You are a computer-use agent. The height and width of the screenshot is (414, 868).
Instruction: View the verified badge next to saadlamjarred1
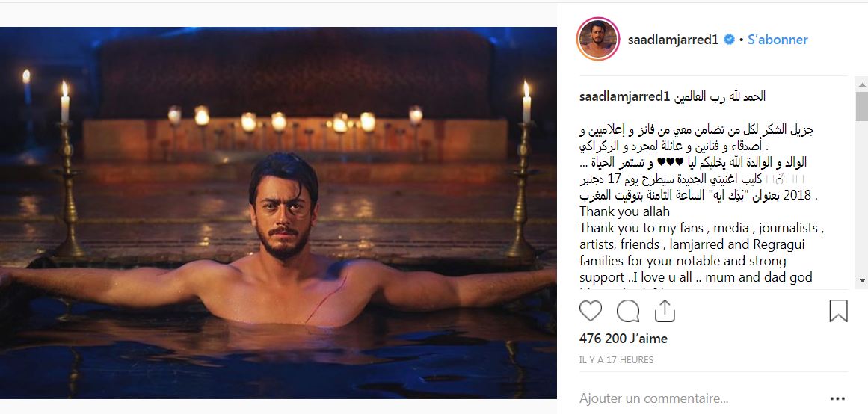pos(730,40)
